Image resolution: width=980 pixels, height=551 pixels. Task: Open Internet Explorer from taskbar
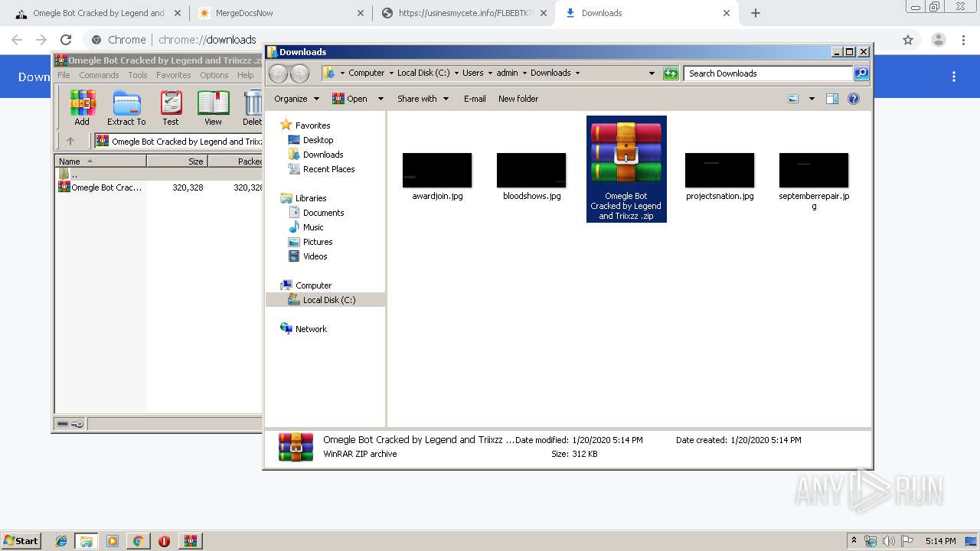pos(61,541)
